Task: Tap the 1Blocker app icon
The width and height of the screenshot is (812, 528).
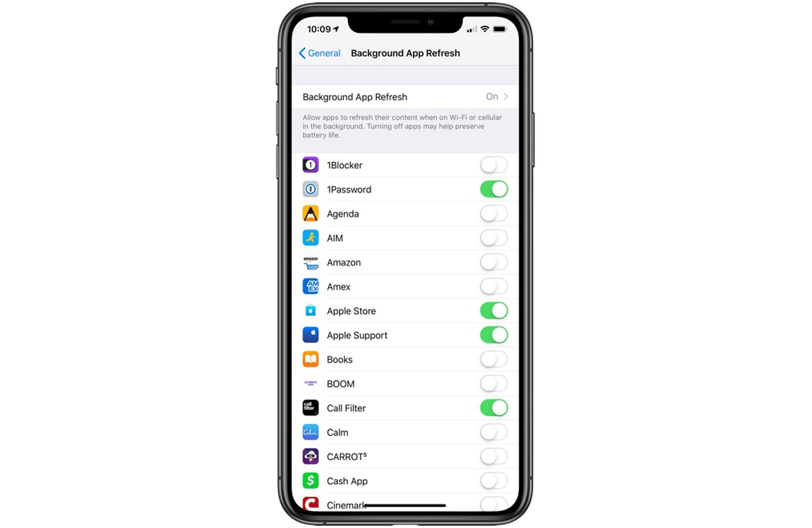Action: 311,165
